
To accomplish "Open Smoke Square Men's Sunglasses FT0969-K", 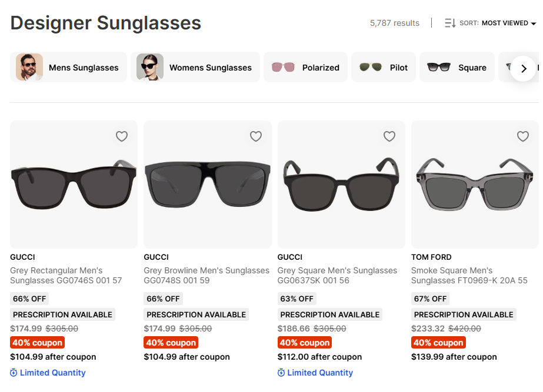I will (469, 276).
